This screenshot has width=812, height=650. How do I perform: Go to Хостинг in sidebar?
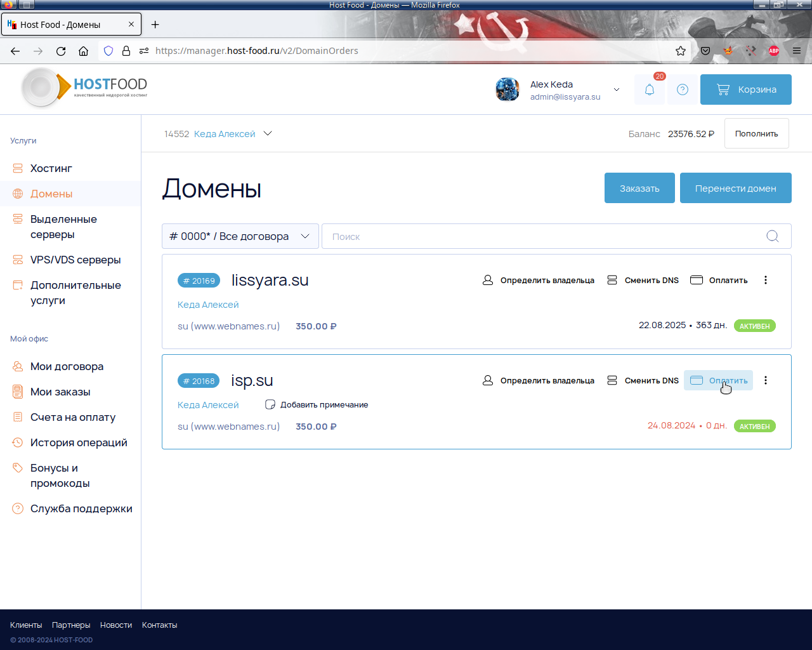pos(51,168)
